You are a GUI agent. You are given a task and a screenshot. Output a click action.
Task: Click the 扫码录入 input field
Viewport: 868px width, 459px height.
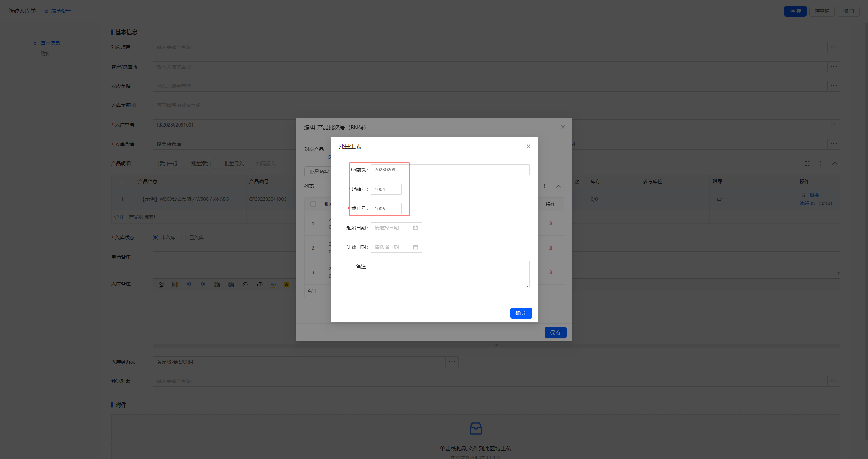(x=274, y=163)
